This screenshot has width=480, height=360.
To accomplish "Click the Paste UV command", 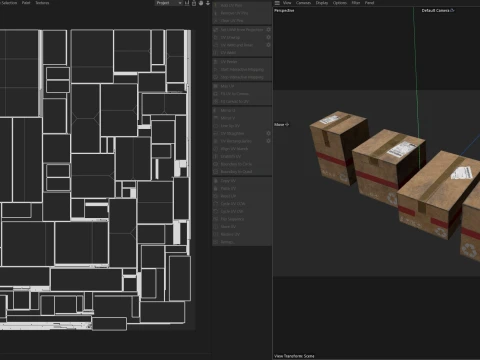I will [242, 188].
